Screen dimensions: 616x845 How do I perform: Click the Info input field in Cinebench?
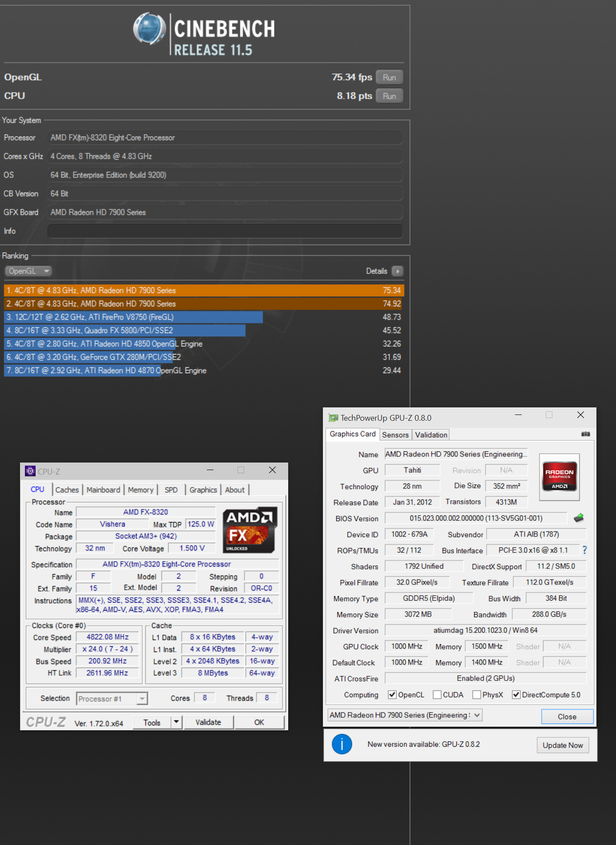tap(225, 231)
